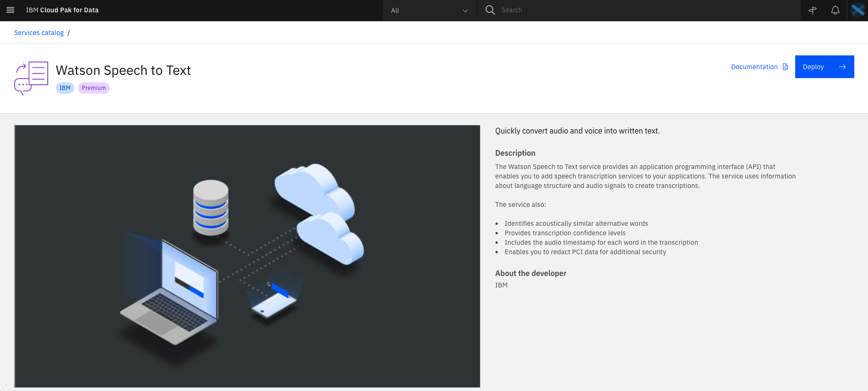Click the IBM tag
Screen dimensions: 868x391
tap(65, 88)
